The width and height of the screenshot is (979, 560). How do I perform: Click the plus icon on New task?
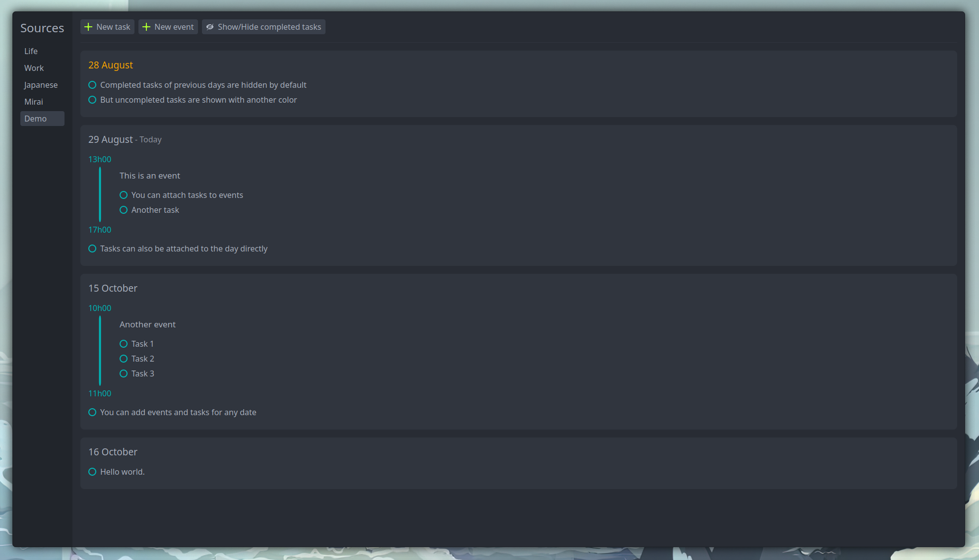[88, 27]
